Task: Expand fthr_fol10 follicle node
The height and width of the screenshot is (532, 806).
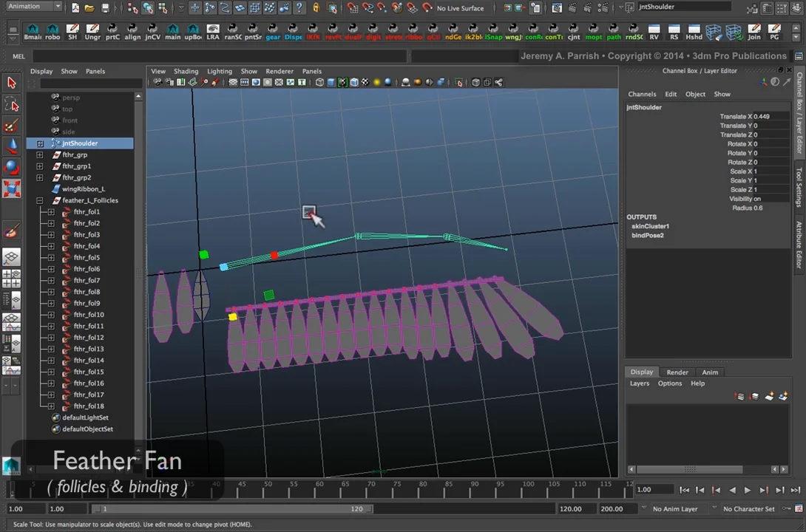Action: [51, 315]
